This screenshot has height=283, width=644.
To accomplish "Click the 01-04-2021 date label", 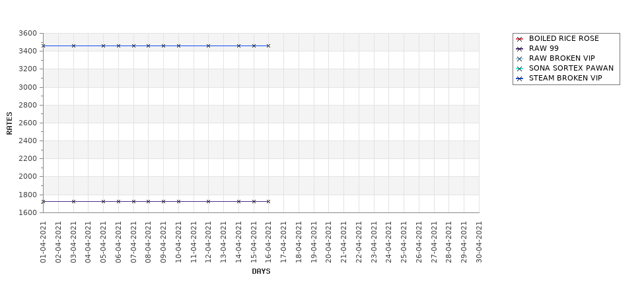I will (x=44, y=242).
